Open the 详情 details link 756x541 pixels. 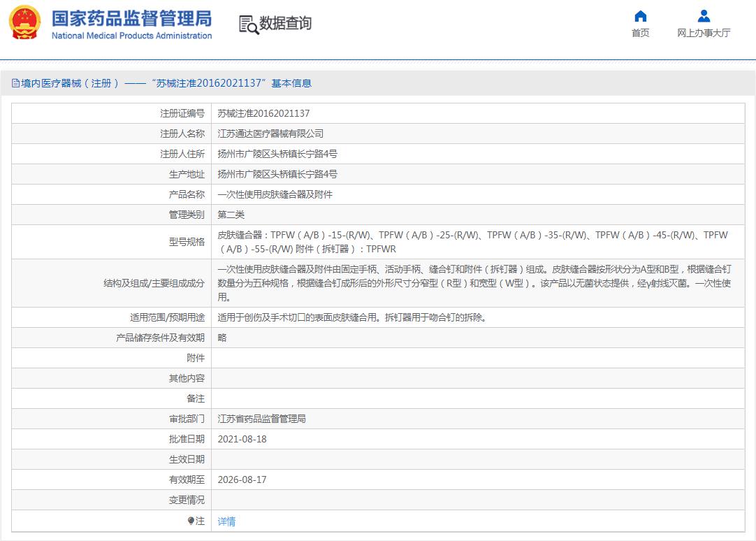click(x=226, y=521)
